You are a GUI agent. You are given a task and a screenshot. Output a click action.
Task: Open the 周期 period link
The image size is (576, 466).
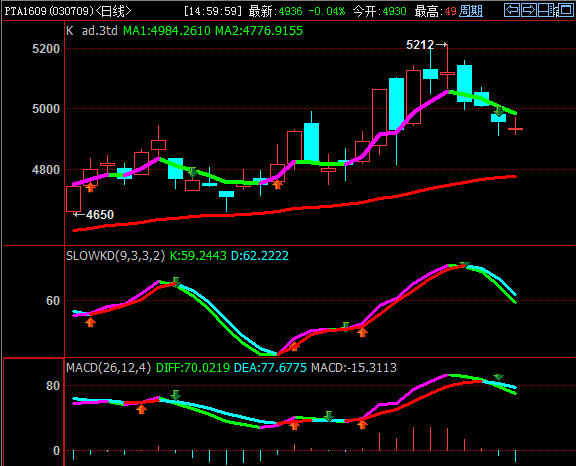point(471,11)
